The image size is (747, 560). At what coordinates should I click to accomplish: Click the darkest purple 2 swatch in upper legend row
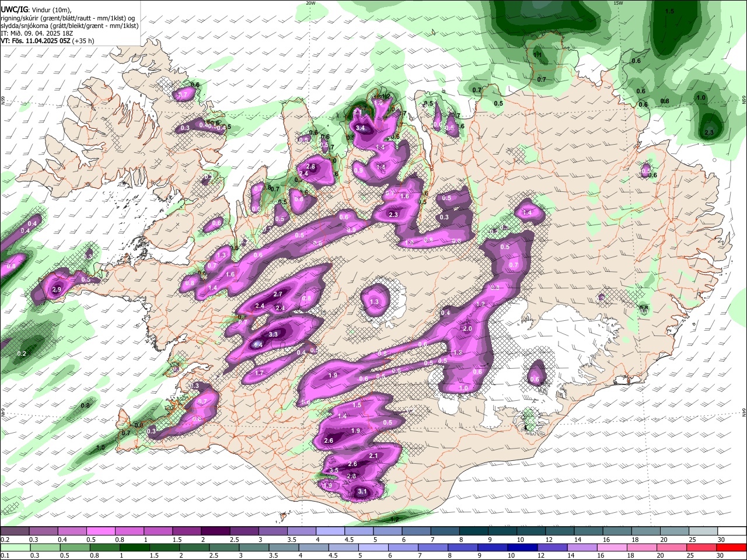(x=215, y=531)
